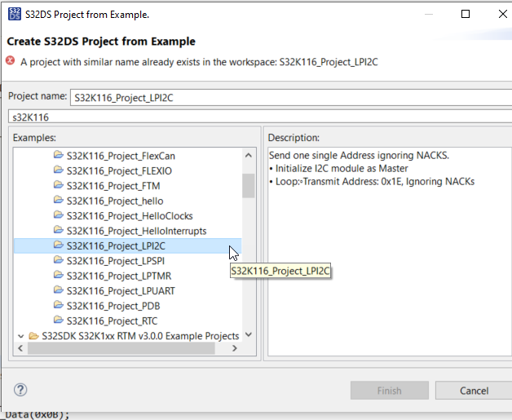Click folder icon of S32K116_Project_FlexCan
Image resolution: width=512 pixels, height=420 pixels.
coord(59,155)
